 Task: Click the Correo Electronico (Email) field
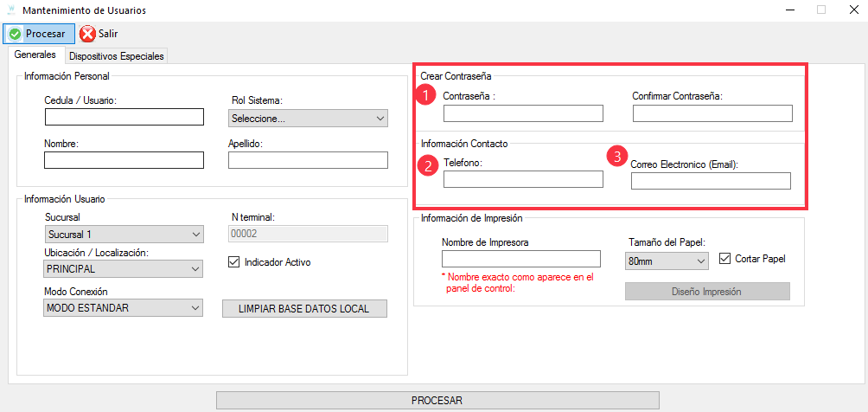(x=711, y=181)
